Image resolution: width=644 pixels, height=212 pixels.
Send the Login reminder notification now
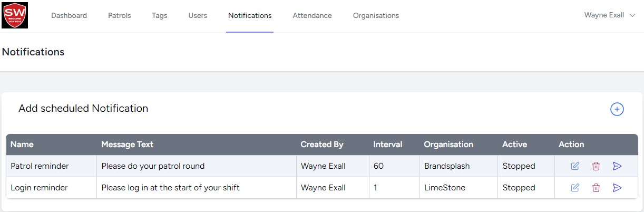[617, 188]
